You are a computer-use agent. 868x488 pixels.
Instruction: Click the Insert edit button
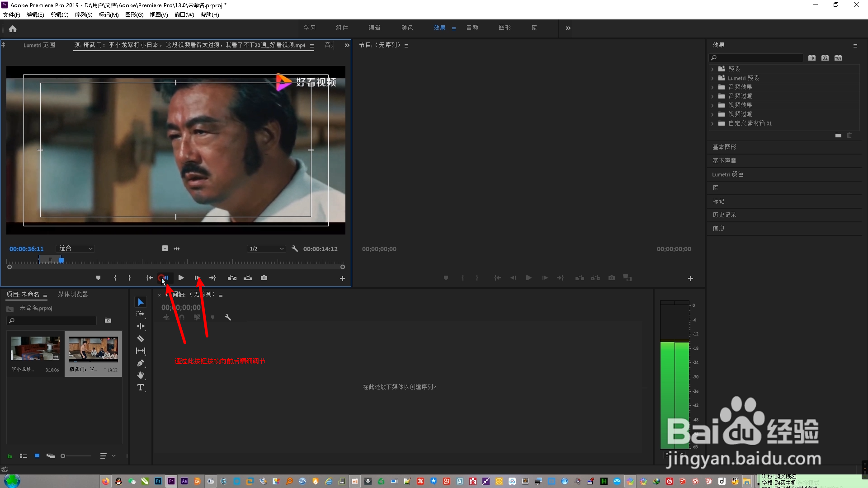coord(232,278)
